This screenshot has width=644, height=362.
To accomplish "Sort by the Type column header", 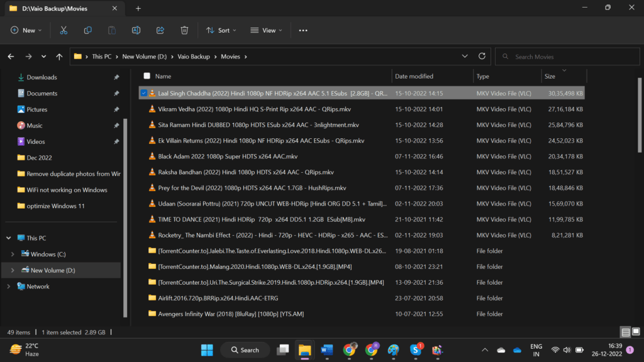I will [482, 76].
